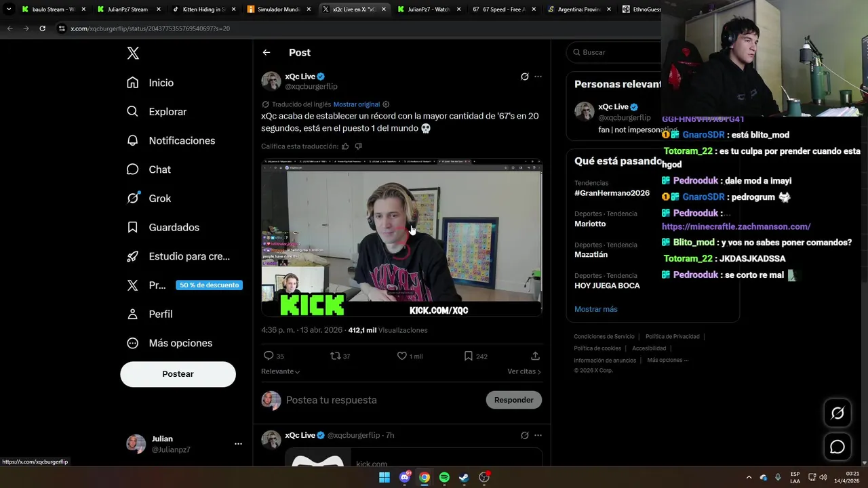The image size is (868, 488).
Task: Click 50 % de descuento badge
Action: click(x=209, y=285)
